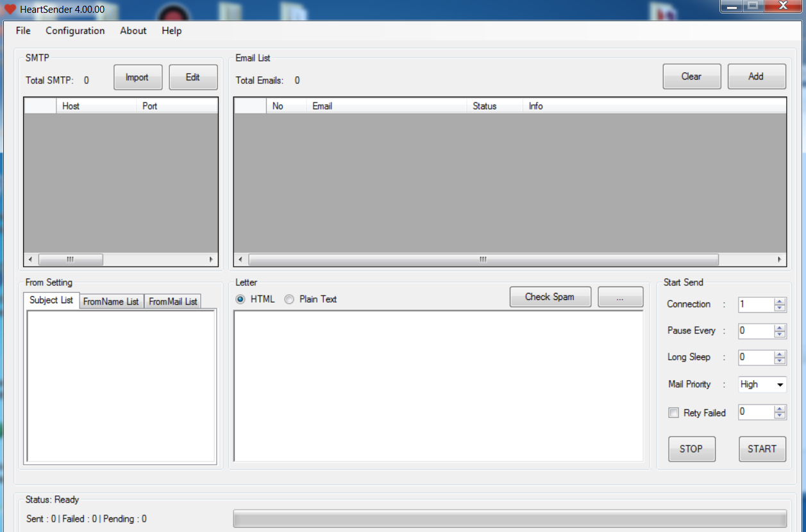The width and height of the screenshot is (806, 532).
Task: Decrease the Long Sleep value with down arrow
Action: [780, 361]
